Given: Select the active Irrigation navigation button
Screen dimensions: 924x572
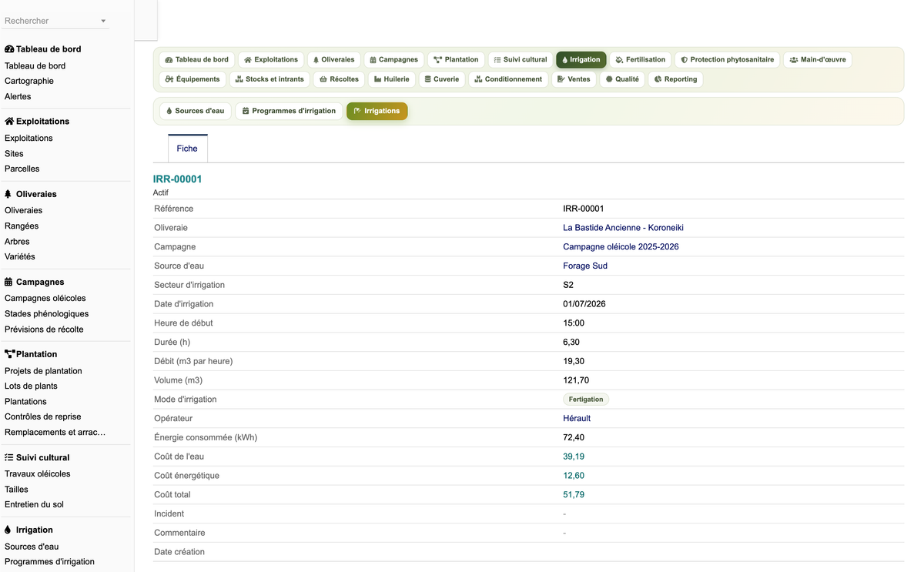Looking at the screenshot, I should [581, 59].
